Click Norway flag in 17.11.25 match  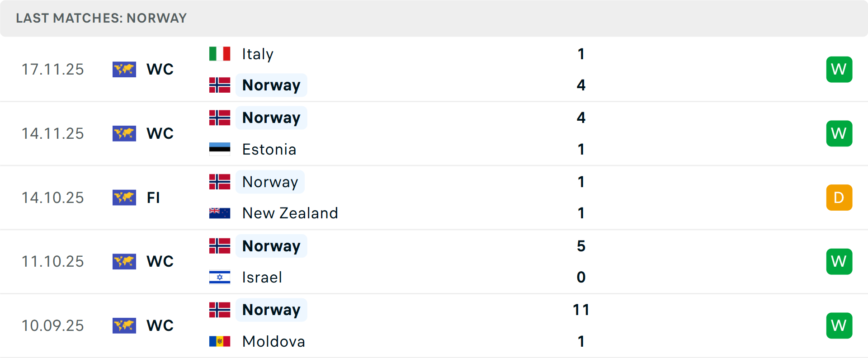click(220, 85)
